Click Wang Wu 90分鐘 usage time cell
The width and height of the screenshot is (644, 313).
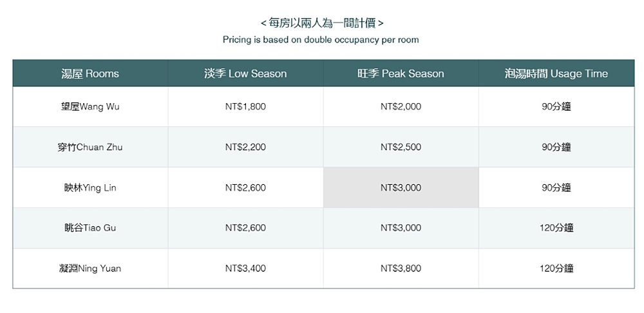click(556, 107)
